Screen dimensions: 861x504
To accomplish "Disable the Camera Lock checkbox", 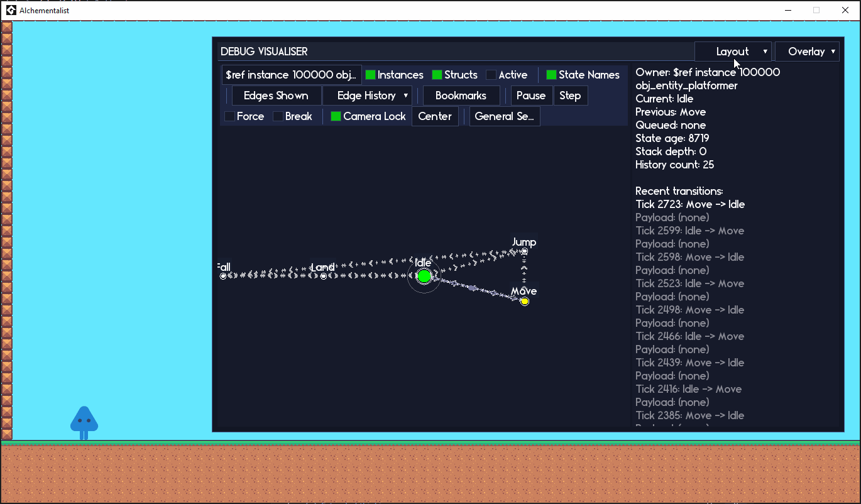I will [336, 116].
